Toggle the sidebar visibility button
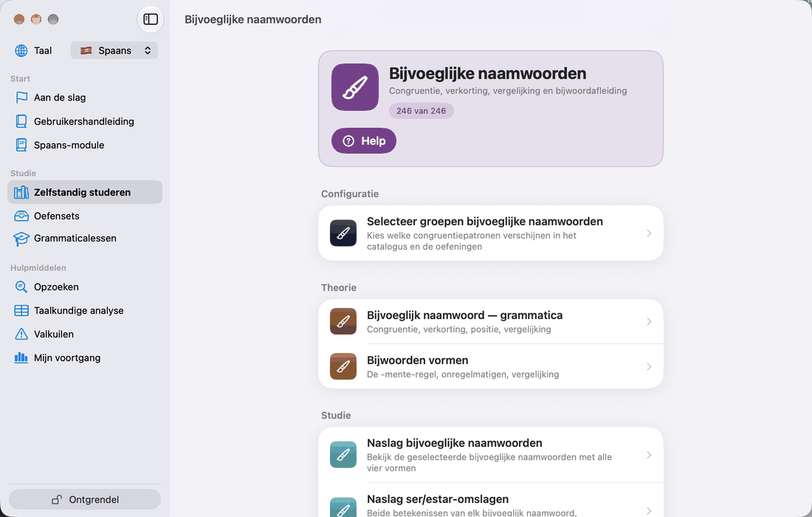The height and width of the screenshot is (517, 812). point(151,19)
